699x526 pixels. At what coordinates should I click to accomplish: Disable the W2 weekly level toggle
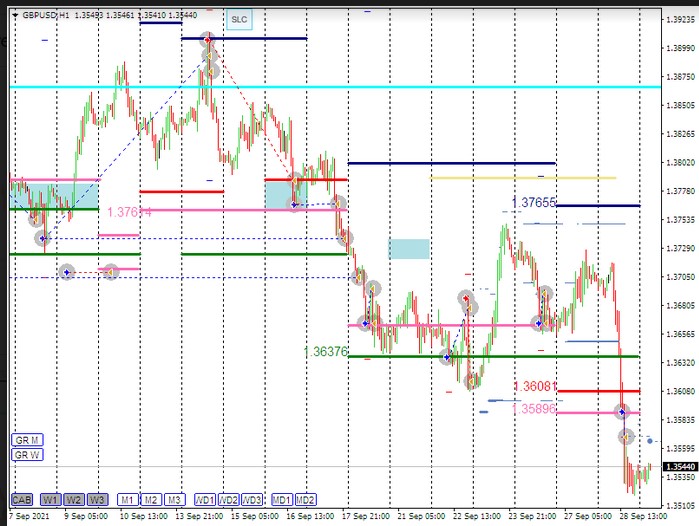point(73,499)
